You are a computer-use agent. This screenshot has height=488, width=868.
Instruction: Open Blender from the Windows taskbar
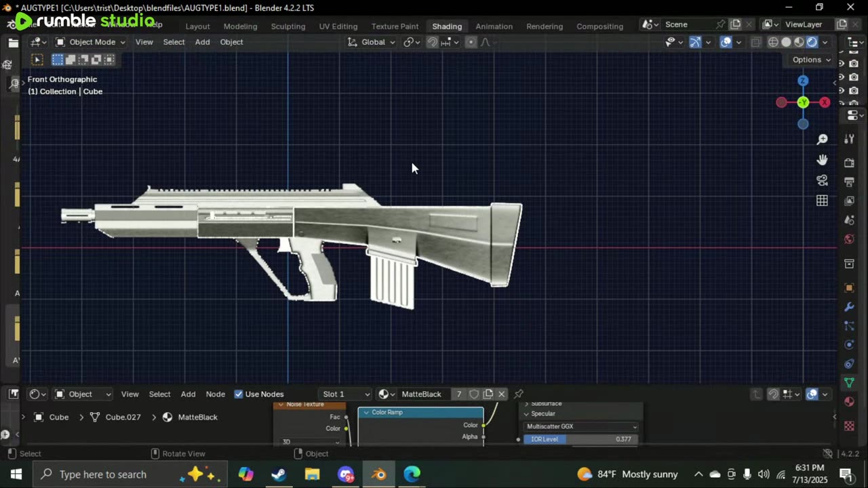tap(378, 474)
